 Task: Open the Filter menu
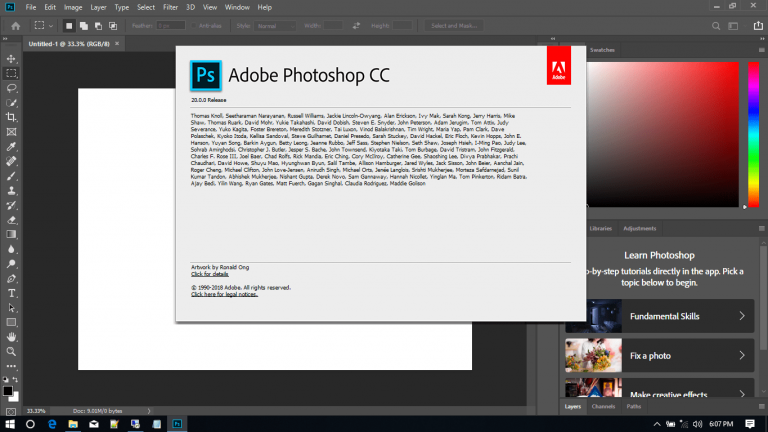(x=170, y=7)
